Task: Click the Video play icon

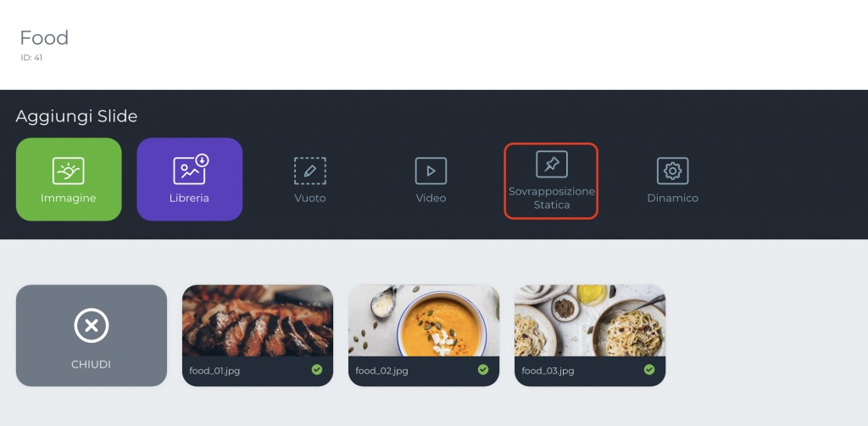Action: (x=431, y=171)
